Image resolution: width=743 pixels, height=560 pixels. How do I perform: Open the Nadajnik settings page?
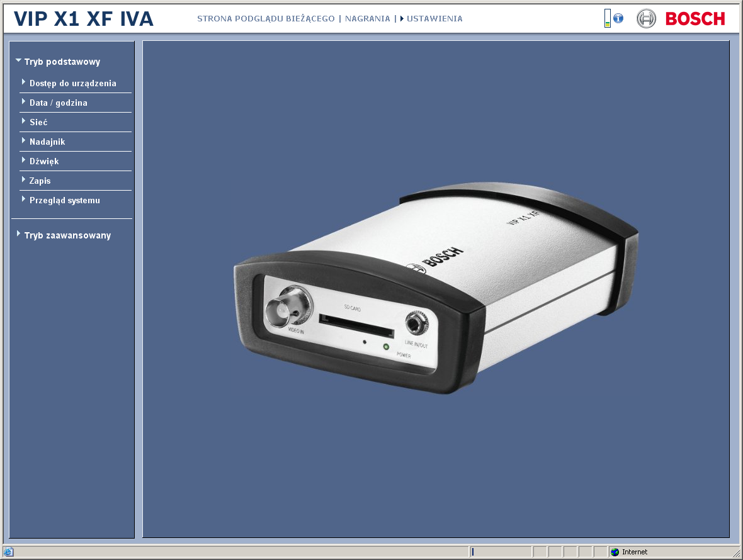click(47, 142)
